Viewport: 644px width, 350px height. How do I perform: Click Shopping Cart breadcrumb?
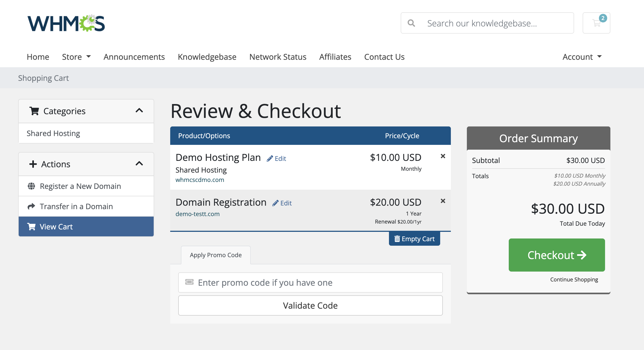(x=43, y=78)
